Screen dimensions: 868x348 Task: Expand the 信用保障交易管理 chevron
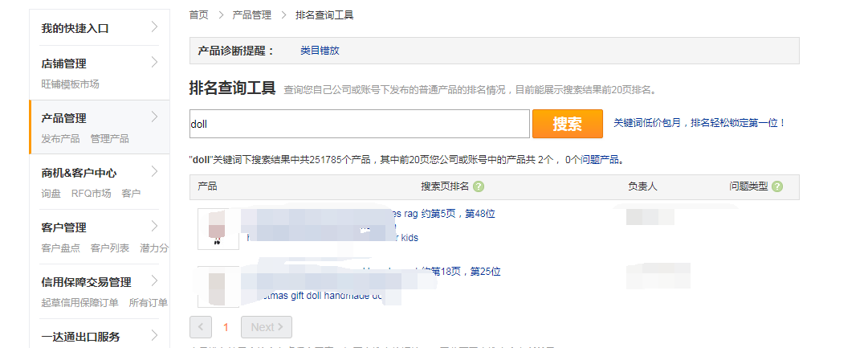tap(154, 280)
